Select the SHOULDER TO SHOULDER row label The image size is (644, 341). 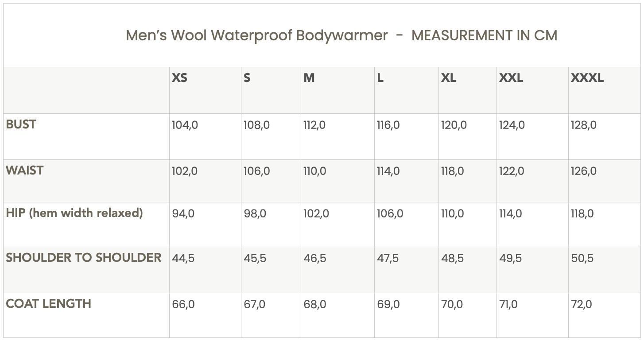click(x=83, y=258)
